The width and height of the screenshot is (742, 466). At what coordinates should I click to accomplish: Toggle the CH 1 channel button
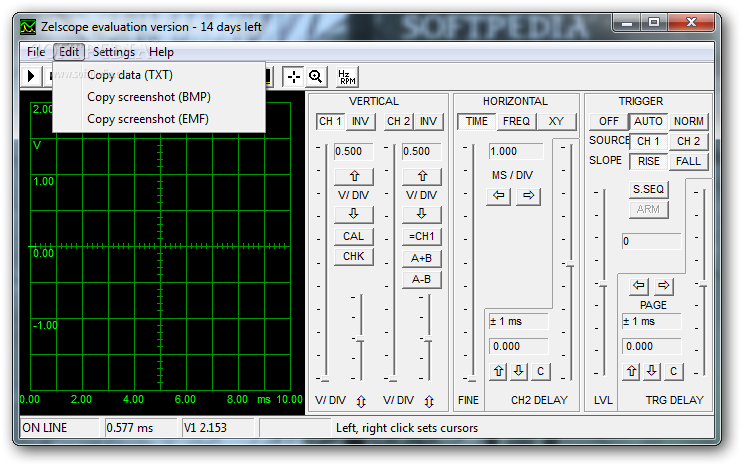pos(330,122)
